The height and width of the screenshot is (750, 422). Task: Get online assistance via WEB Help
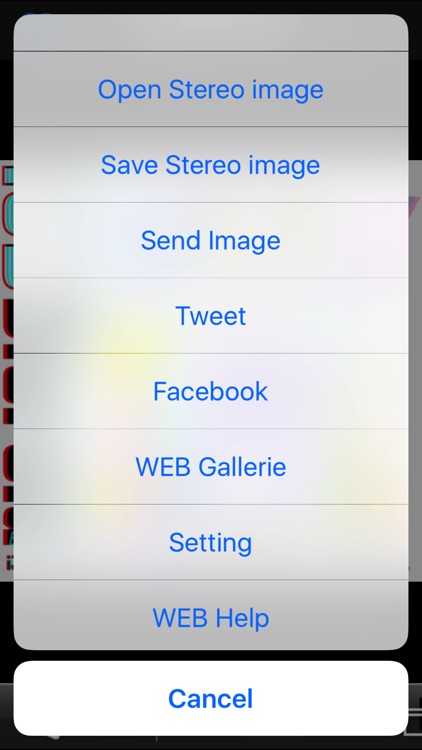pos(211,616)
